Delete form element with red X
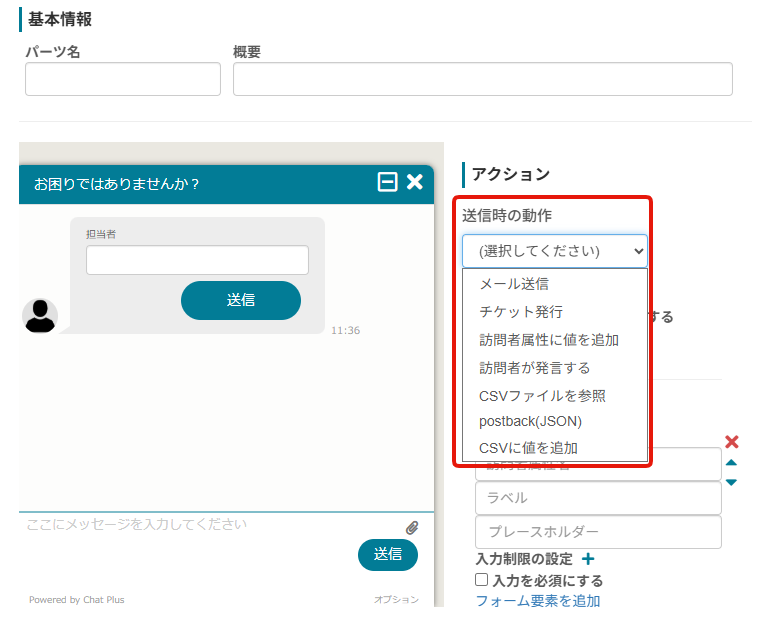 point(731,442)
